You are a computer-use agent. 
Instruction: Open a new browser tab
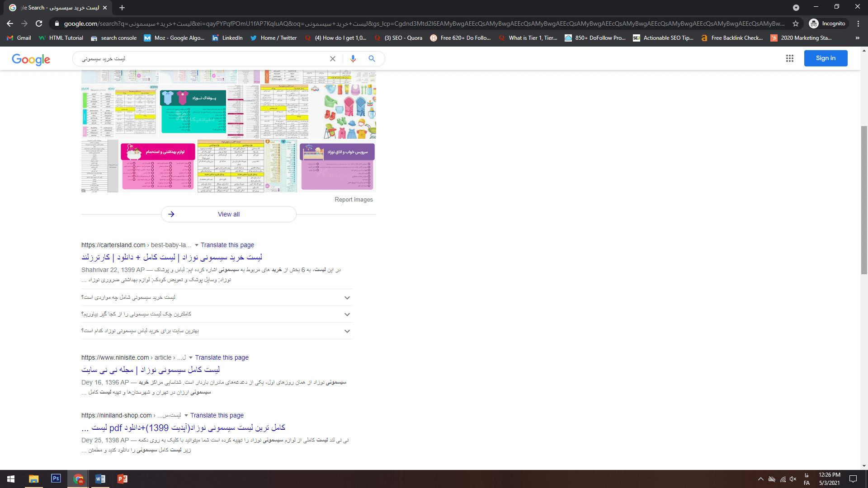122,8
